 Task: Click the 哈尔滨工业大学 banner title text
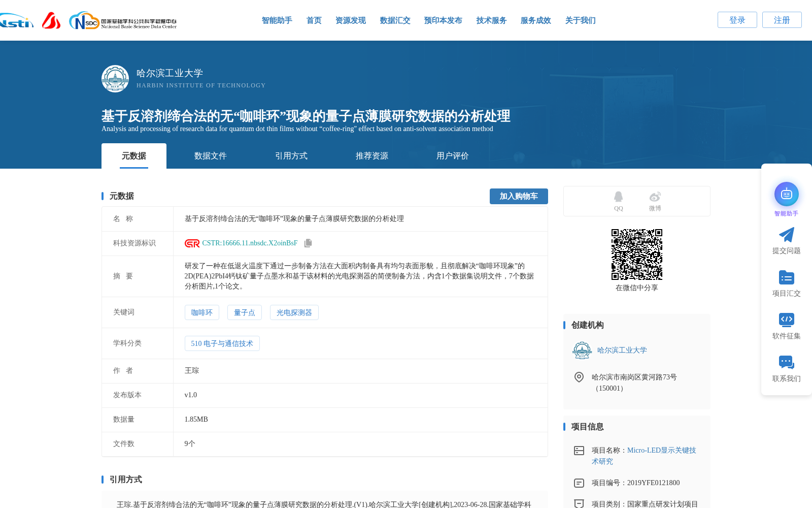pos(170,73)
